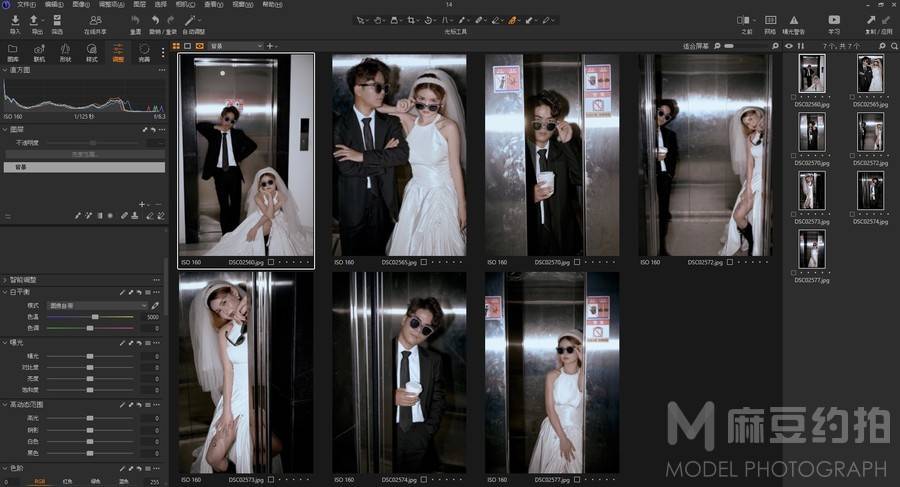Viewport: 900px width, 487px height.
Task: Click the Before (之前) comparison icon
Action: pyautogui.click(x=743, y=20)
